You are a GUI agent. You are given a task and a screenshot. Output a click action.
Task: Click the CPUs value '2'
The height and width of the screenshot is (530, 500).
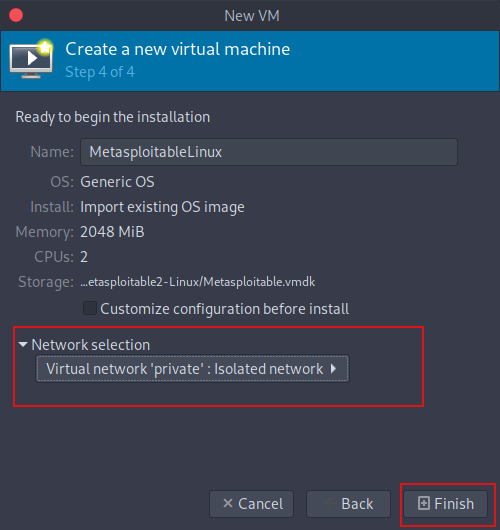click(x=84, y=257)
